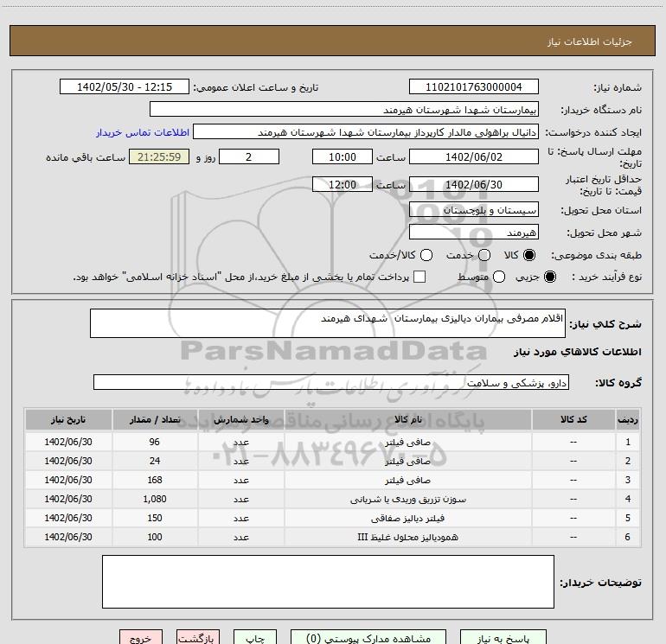666x644 pixels.
Task: Click the بازگشت back button
Action: click(x=198, y=638)
